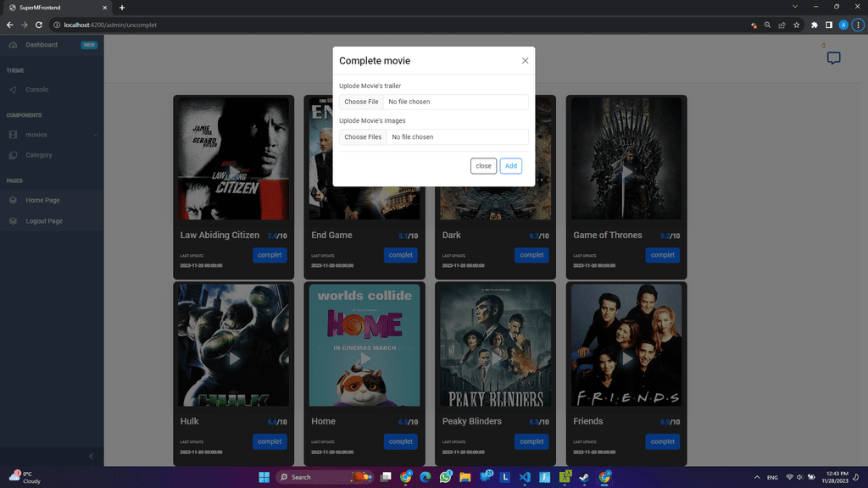Open File Explorer from the taskbar
Screen dimensions: 868x488
click(465, 477)
